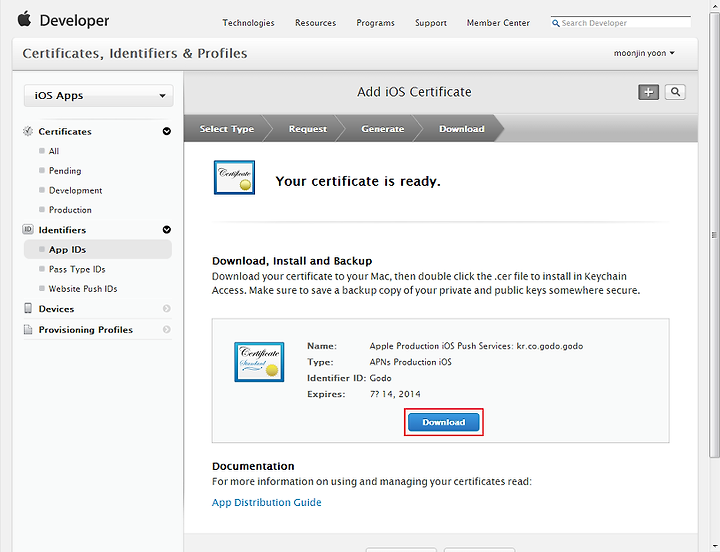Click Provisioning Profiles in sidebar
This screenshot has width=720, height=552.
[x=86, y=330]
